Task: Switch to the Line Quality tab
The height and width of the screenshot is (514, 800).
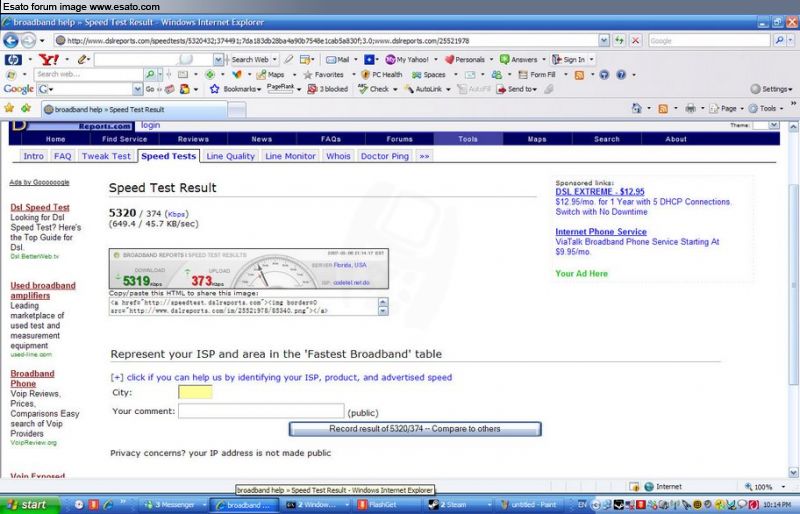Action: click(x=231, y=156)
